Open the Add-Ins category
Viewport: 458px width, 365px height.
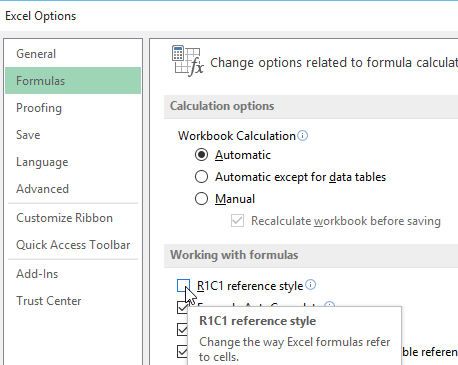pyautogui.click(x=73, y=274)
